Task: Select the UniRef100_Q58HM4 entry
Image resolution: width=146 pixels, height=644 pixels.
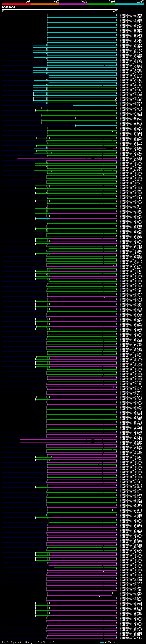Action: point(131,226)
